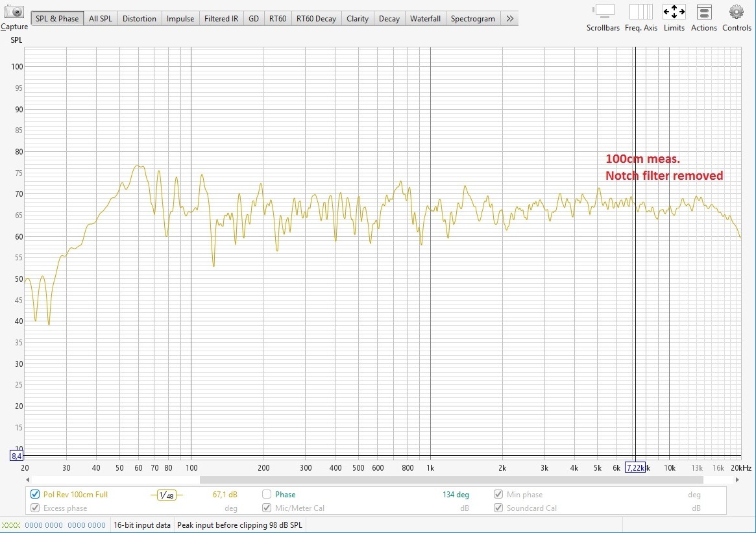
Task: Click the 8,4 SPL cursor value box
Action: (x=16, y=455)
